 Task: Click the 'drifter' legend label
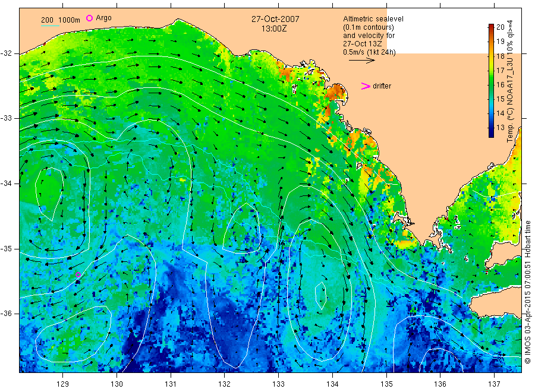tap(382, 86)
